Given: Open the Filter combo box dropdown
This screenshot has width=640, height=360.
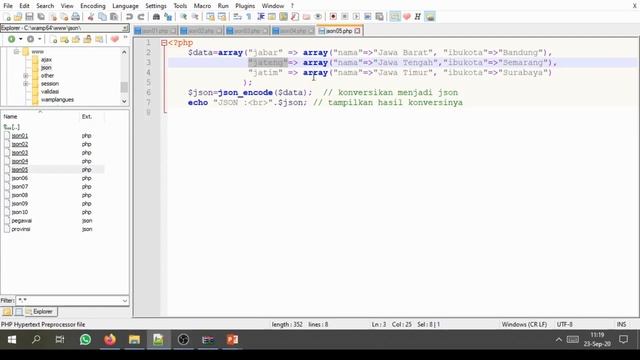Looking at the screenshot, I should point(125,300).
